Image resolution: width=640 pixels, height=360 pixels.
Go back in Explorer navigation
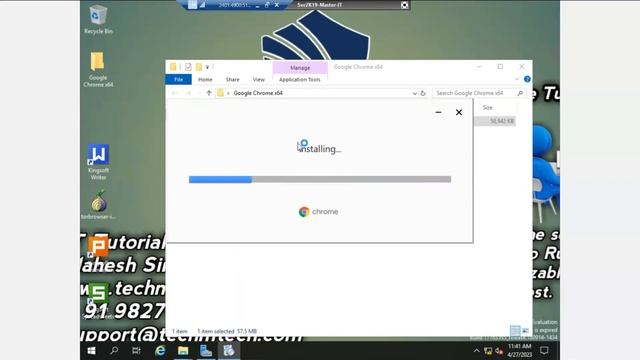[x=175, y=93]
